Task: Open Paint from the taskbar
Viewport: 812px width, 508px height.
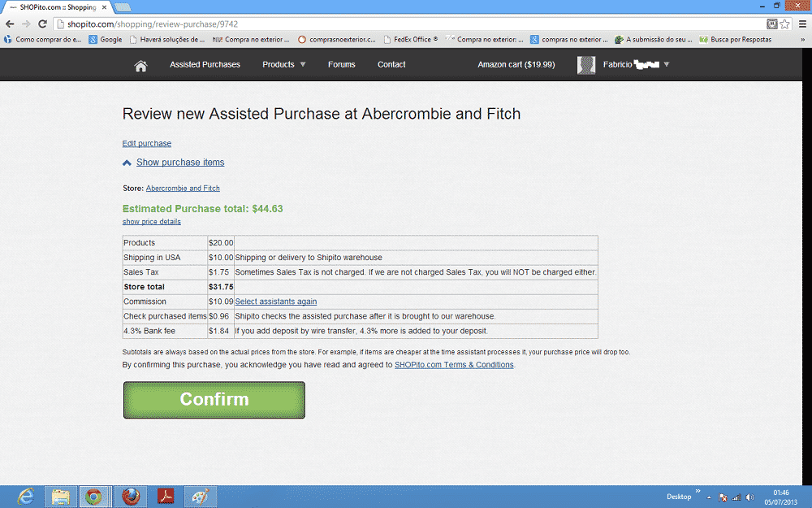Action: 199,496
